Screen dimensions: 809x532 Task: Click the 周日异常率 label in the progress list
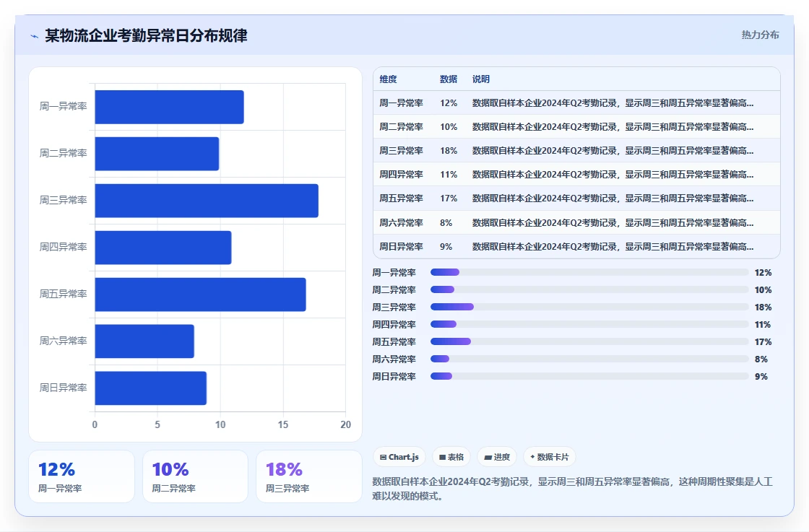tap(394, 377)
